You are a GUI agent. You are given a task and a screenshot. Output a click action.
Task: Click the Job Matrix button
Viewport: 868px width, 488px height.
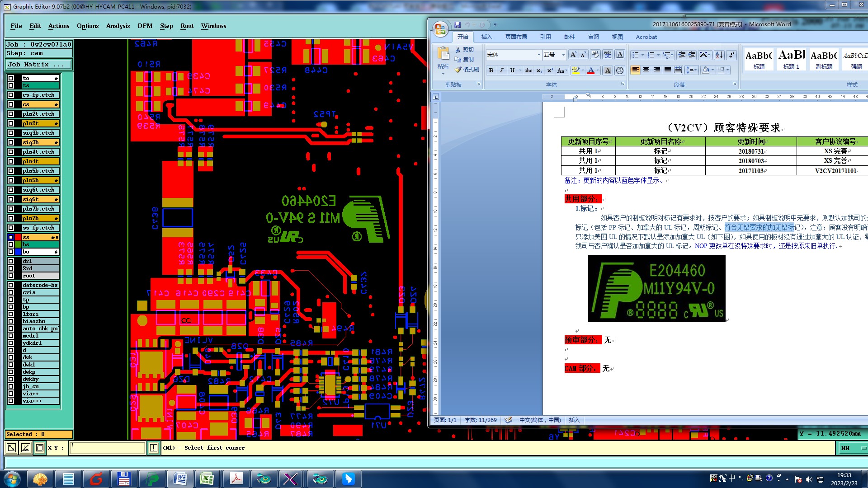coord(38,65)
